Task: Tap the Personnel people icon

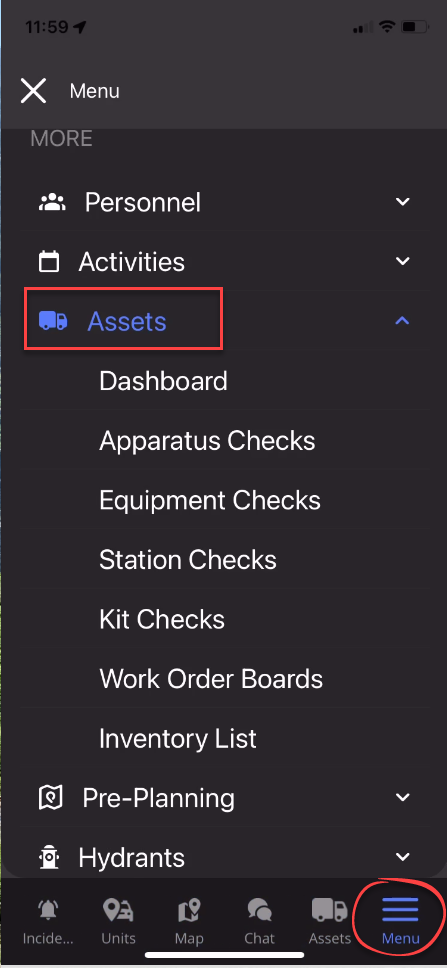Action: pos(52,202)
